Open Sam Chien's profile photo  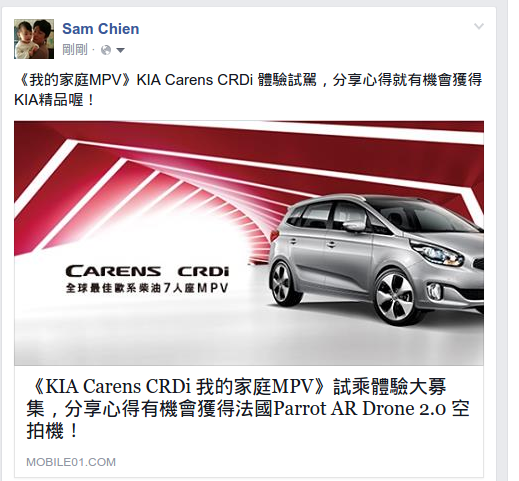click(x=34, y=39)
